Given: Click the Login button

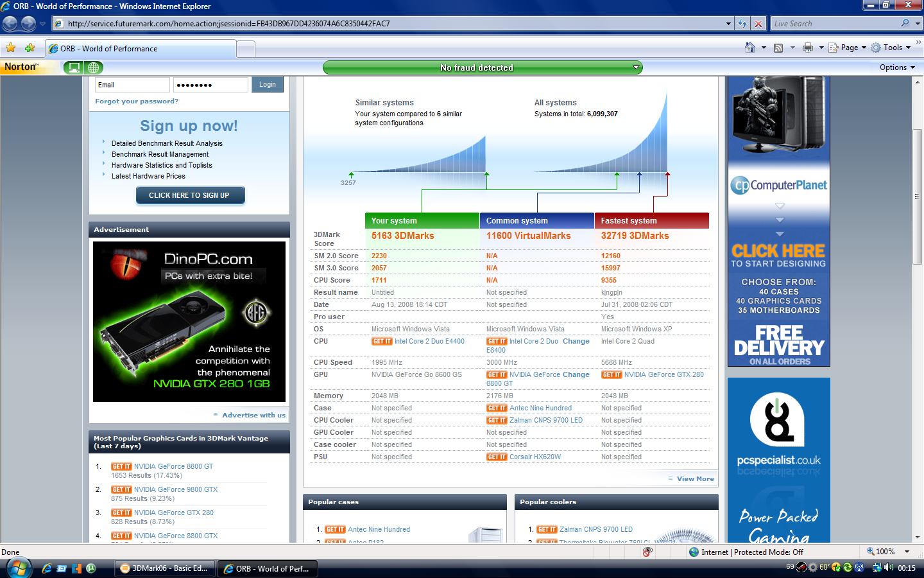Looking at the screenshot, I should click(x=268, y=85).
